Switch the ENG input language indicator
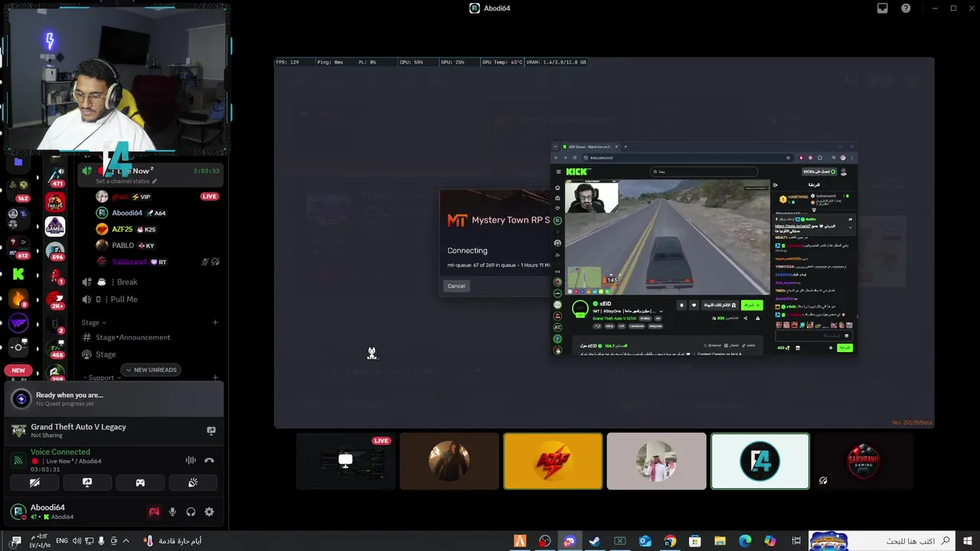 click(62, 541)
